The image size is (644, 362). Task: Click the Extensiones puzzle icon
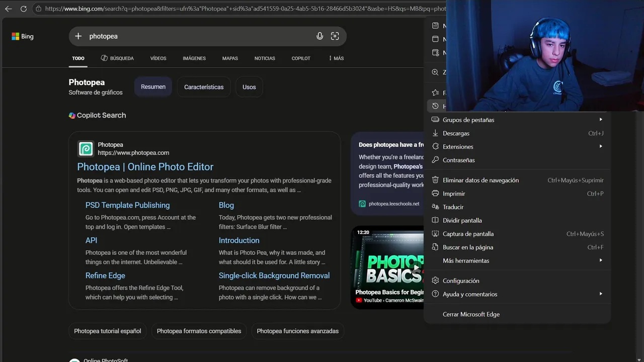click(436, 146)
